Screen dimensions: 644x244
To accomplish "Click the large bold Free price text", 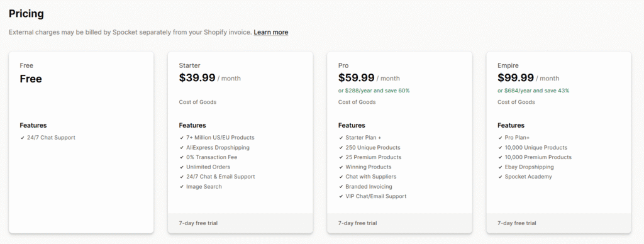I will (x=31, y=79).
